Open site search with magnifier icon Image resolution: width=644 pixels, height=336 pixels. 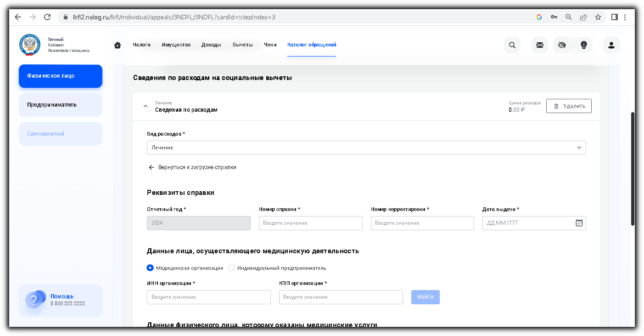512,45
